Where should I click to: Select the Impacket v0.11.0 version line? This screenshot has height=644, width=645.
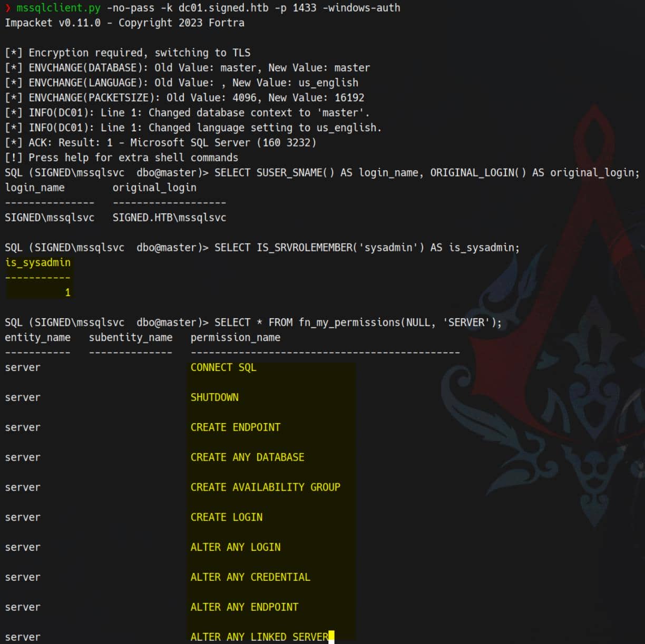[124, 23]
